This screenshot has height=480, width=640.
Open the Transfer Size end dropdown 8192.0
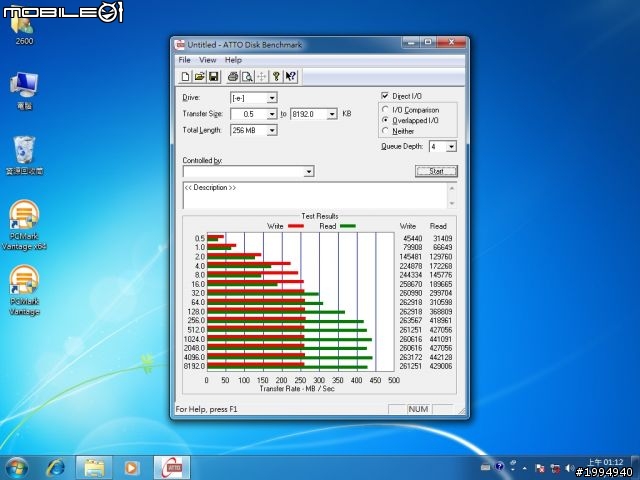pos(332,114)
